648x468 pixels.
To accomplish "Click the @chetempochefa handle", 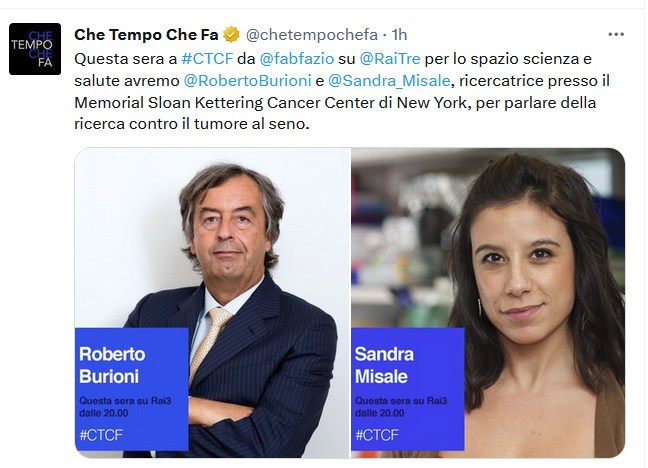I will (306, 35).
